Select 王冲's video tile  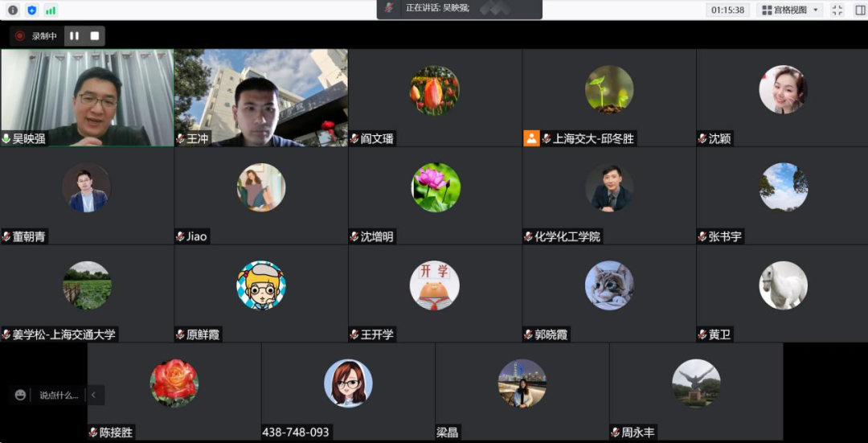(261, 97)
